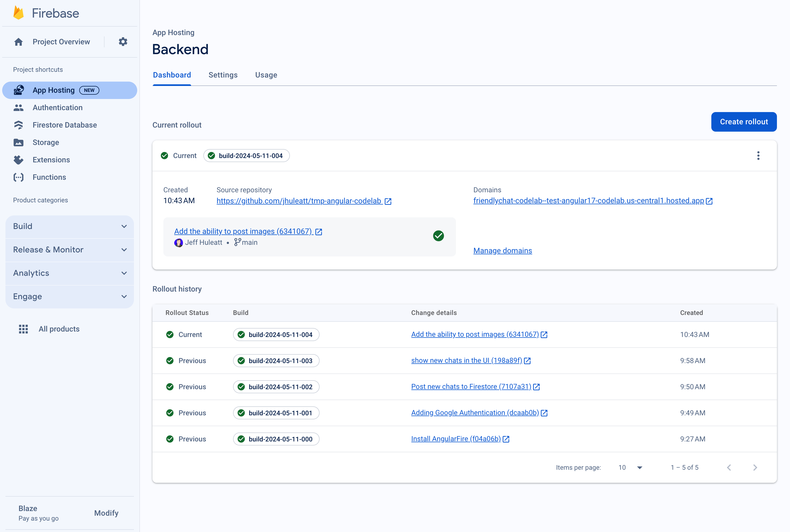Viewport: 790px width, 532px height.
Task: Switch to the Settings tab
Action: (223, 75)
